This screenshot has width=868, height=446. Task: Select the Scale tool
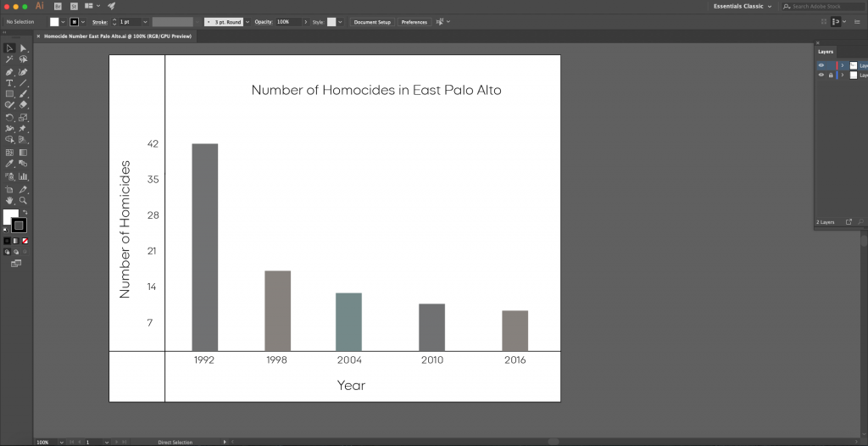point(23,118)
